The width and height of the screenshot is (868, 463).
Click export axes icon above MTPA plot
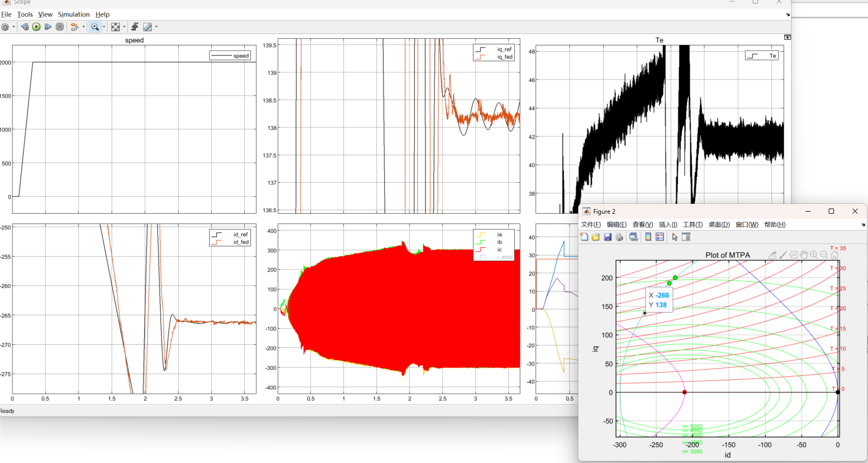tap(772, 255)
